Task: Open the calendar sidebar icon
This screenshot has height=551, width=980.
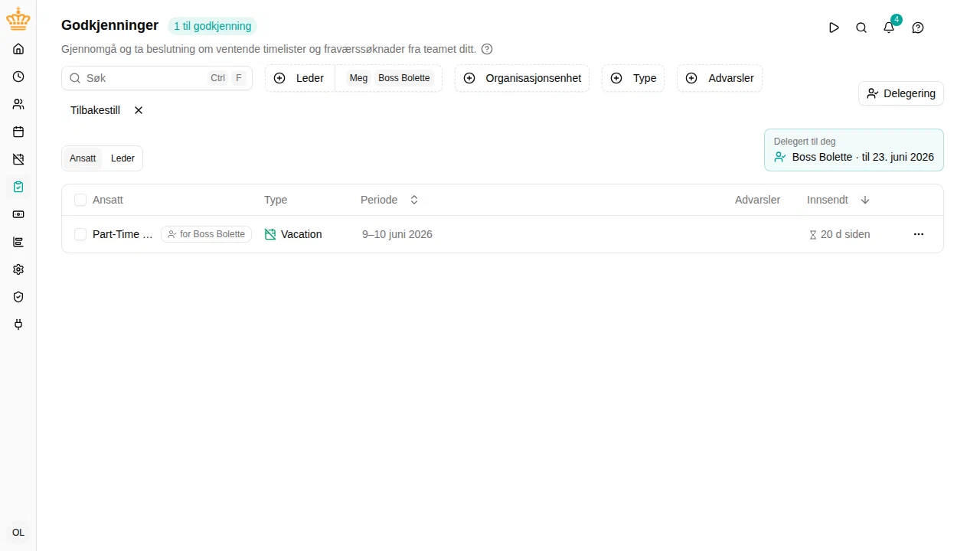Action: coord(18,132)
